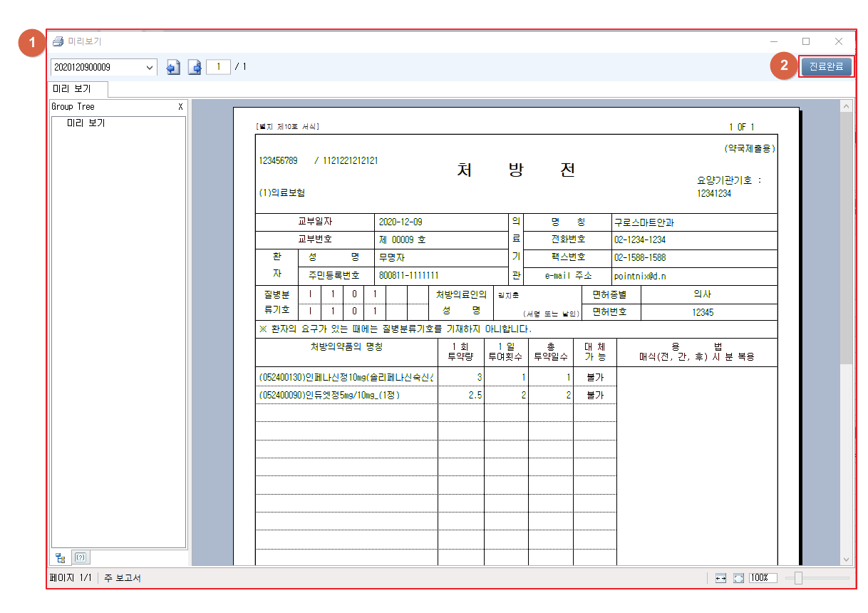Click the current page number field
Image resolution: width=868 pixels, height=613 pixels.
tap(218, 67)
